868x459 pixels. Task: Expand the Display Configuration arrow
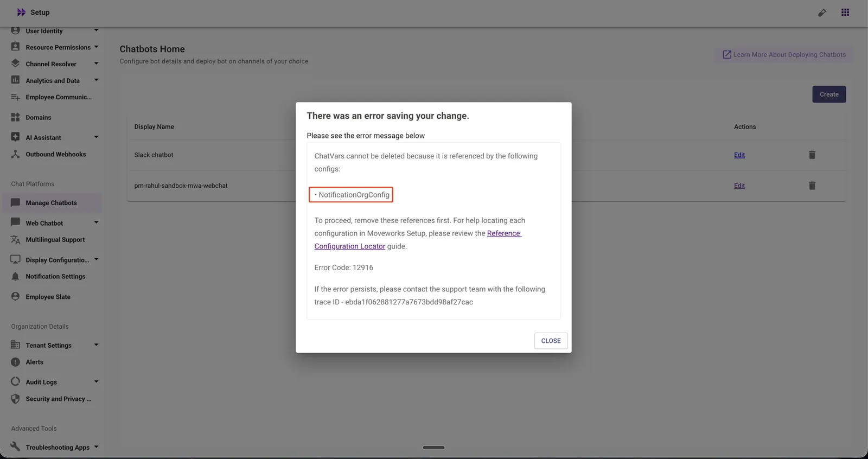(x=96, y=259)
